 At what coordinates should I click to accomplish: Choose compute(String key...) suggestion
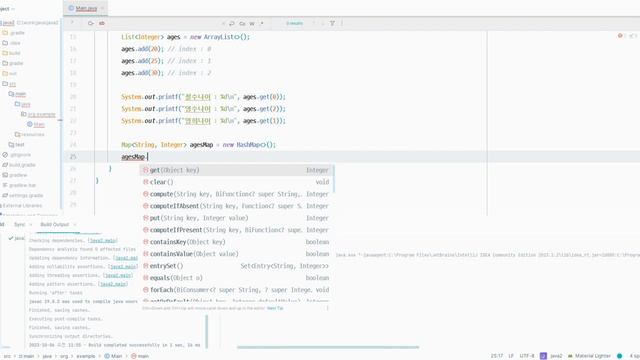coord(236,194)
